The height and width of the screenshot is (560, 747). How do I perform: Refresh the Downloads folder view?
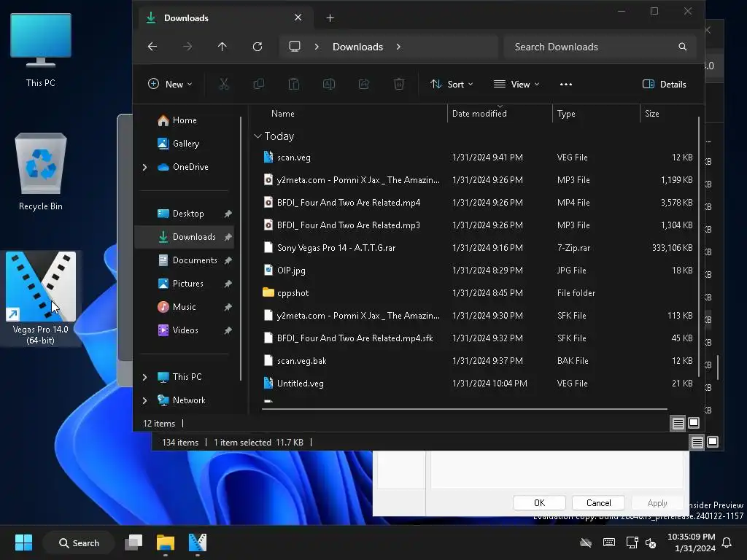[x=258, y=47]
